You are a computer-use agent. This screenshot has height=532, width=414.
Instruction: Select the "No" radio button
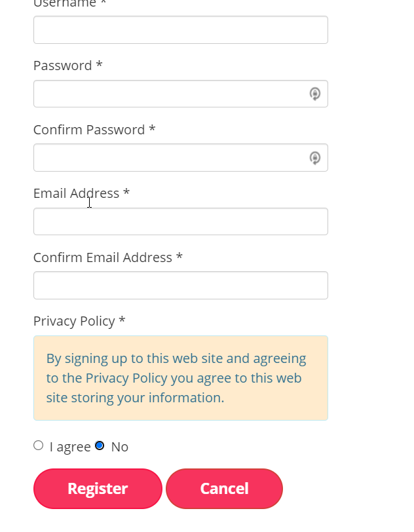pos(100,446)
